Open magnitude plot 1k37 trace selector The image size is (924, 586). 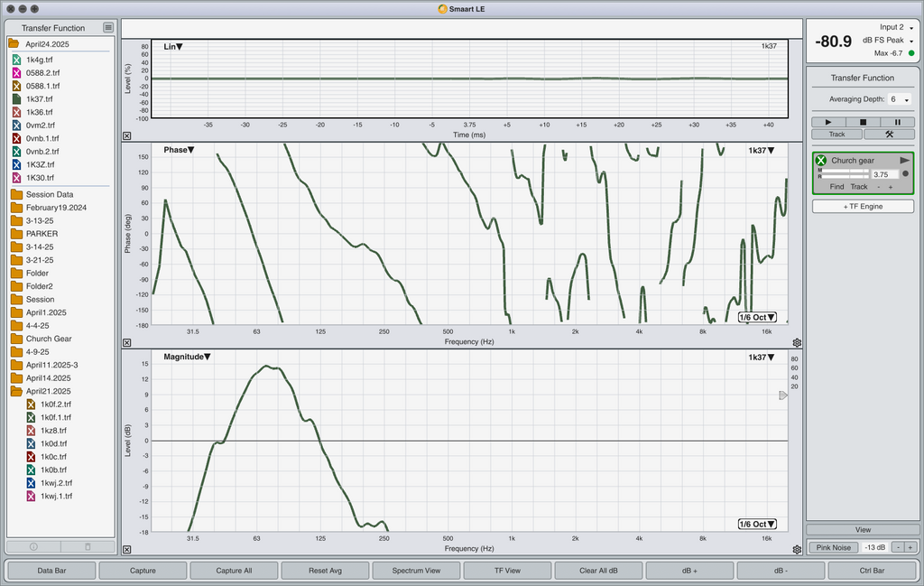coord(762,358)
